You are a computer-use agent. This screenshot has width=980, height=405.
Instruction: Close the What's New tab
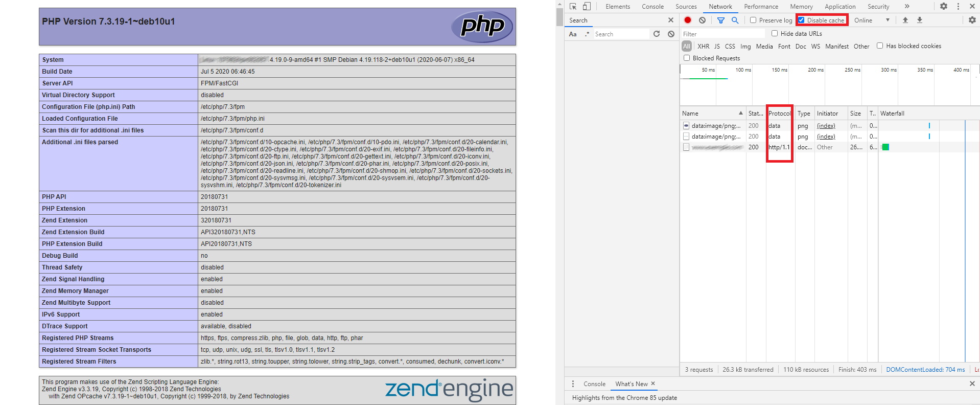coord(653,384)
